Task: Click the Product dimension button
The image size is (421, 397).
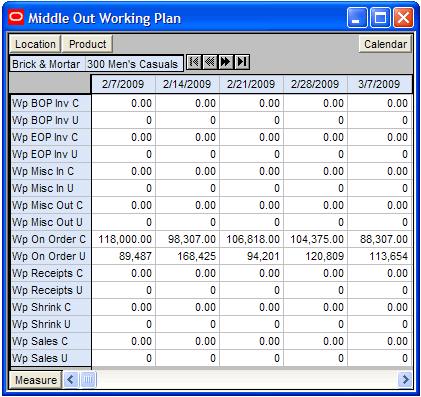Action: tap(87, 44)
